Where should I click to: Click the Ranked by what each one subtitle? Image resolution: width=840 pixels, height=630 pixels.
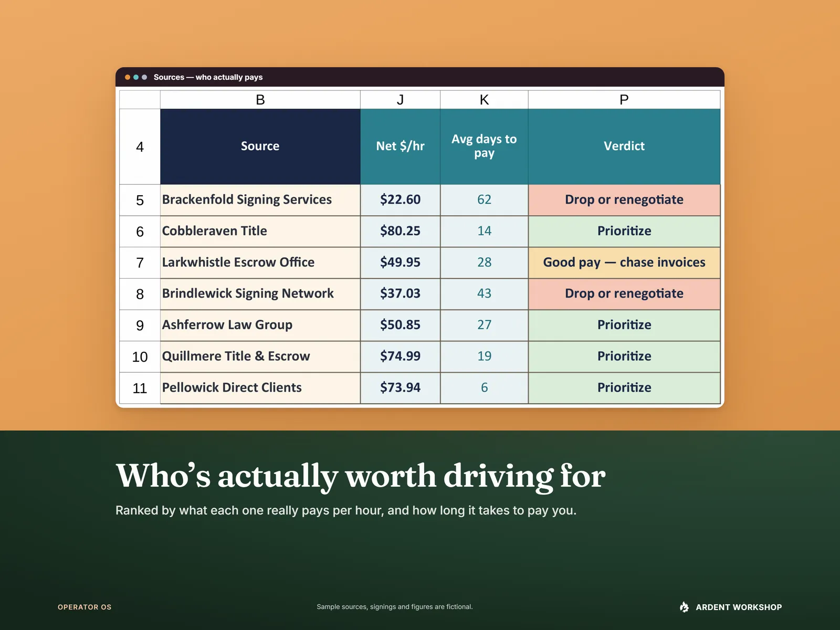(x=346, y=511)
